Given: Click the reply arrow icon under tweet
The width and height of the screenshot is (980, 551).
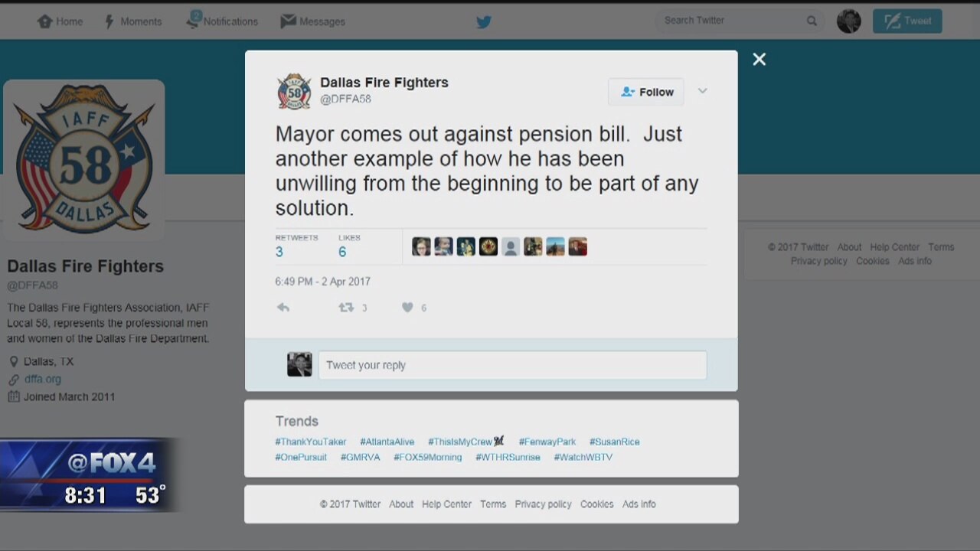Looking at the screenshot, I should click(x=283, y=308).
